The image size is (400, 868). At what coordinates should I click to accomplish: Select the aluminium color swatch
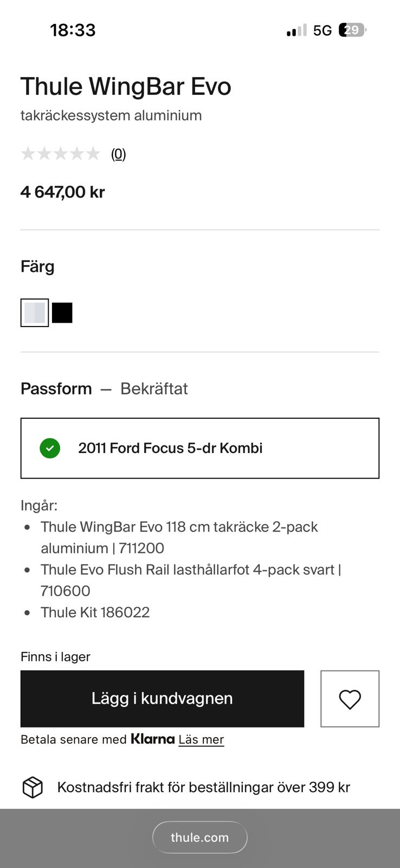click(35, 312)
